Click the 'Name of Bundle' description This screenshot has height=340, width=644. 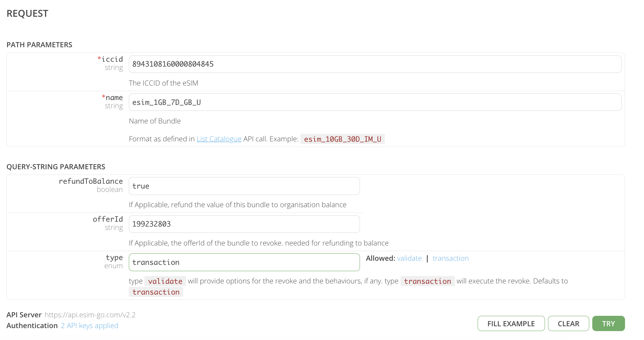[x=155, y=121]
